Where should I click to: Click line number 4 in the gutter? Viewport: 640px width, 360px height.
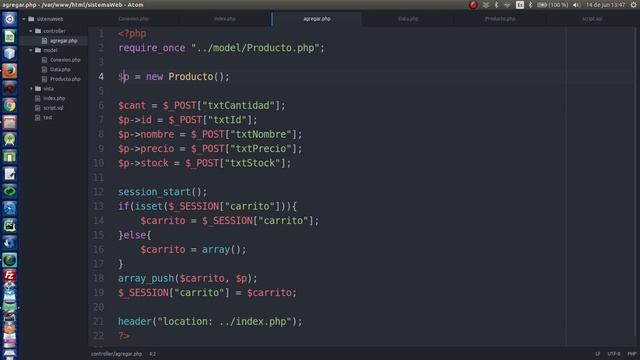[101, 77]
